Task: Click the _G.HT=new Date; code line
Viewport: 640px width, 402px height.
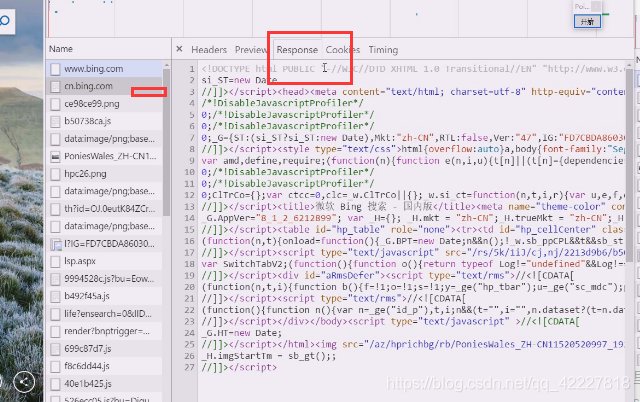Action: [241, 333]
